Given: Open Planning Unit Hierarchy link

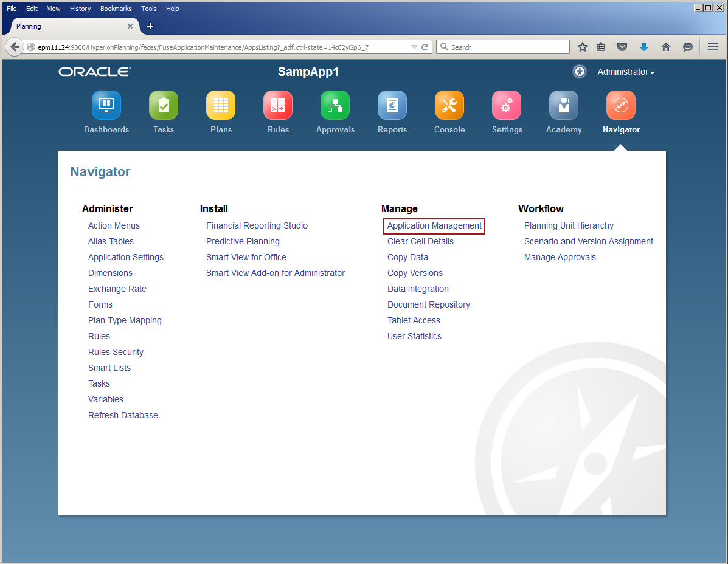Looking at the screenshot, I should (569, 225).
